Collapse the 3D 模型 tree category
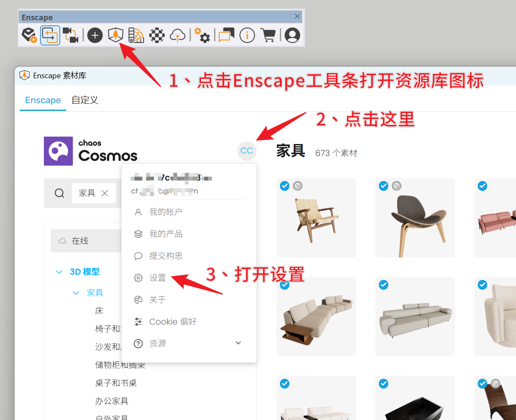This screenshot has height=420, width=516. (x=59, y=272)
